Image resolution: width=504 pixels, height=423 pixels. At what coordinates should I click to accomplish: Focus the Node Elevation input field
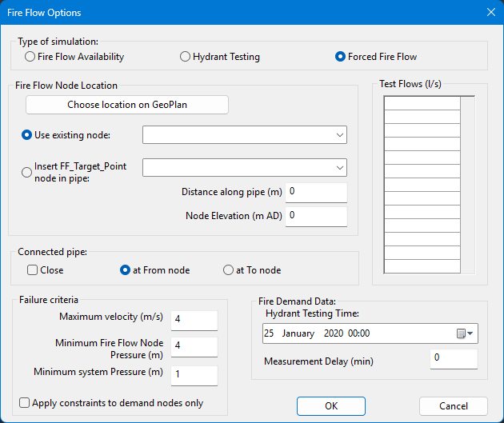point(316,216)
